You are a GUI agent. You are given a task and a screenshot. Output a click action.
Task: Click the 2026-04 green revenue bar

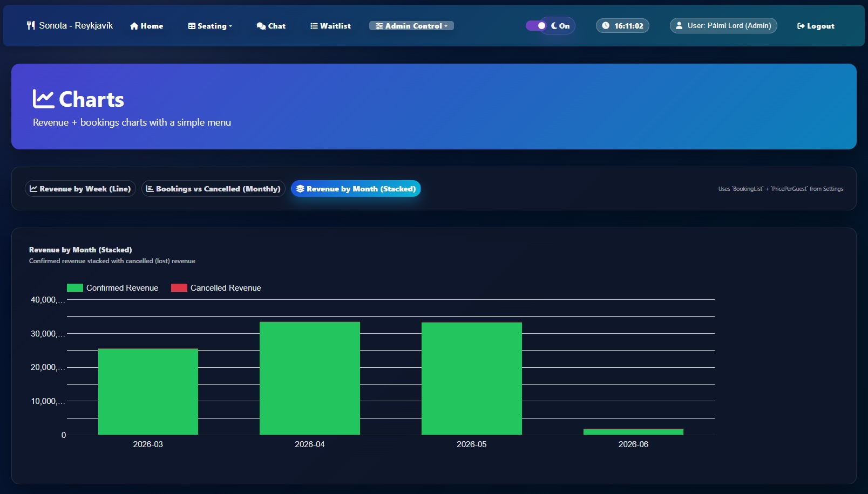tap(309, 378)
